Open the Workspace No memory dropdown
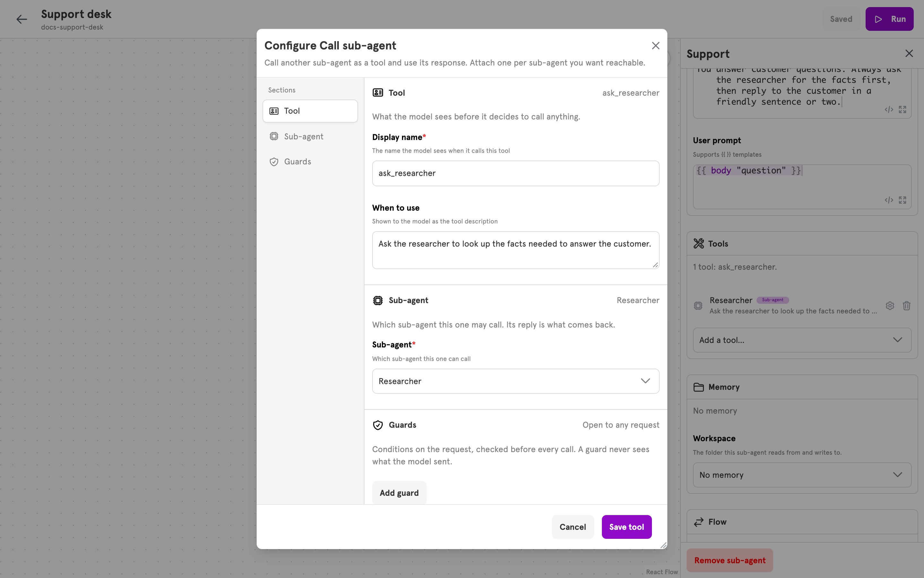924x578 pixels. 802,475
